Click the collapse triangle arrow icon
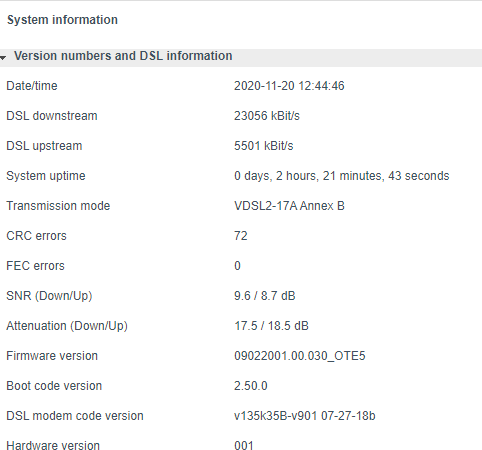The height and width of the screenshot is (450, 482). coord(3,58)
